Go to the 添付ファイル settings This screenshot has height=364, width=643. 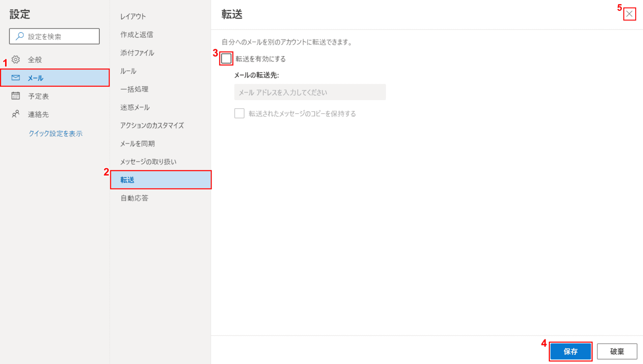click(x=137, y=53)
